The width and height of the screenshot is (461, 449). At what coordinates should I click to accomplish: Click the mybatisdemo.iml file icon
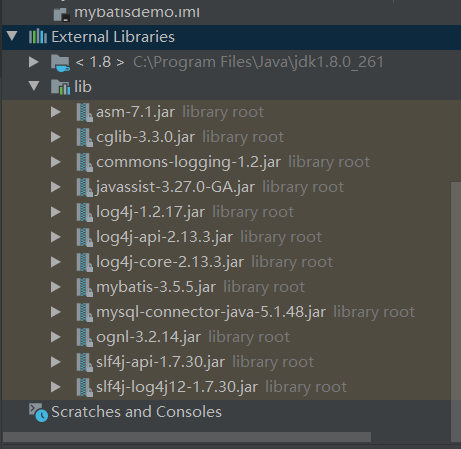[62, 15]
